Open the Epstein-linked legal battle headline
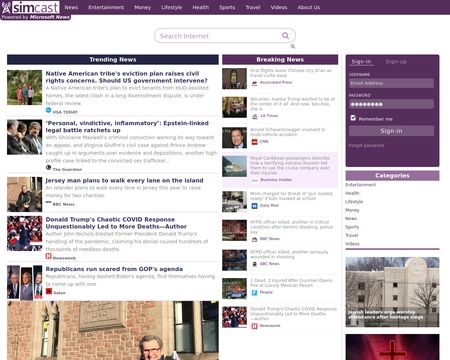The width and height of the screenshot is (450, 360). pyautogui.click(x=127, y=127)
